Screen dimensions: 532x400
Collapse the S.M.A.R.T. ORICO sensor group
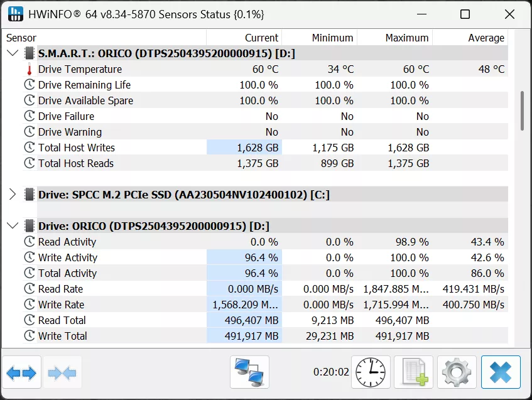12,53
